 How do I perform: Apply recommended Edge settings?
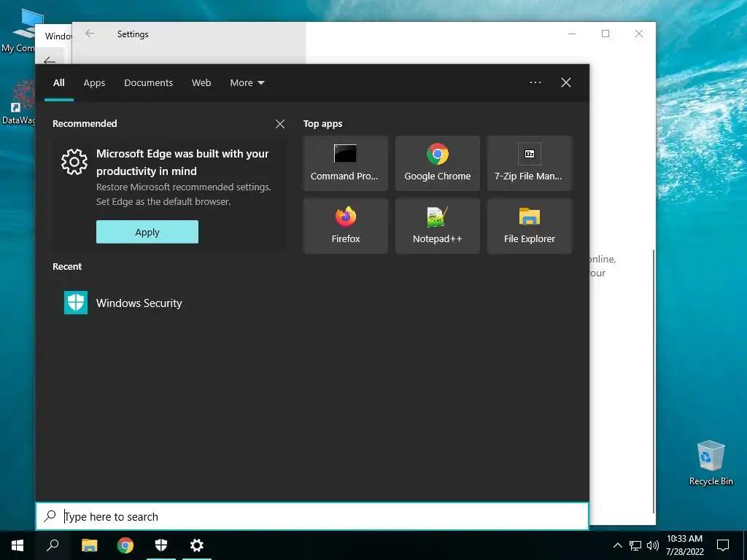(147, 232)
